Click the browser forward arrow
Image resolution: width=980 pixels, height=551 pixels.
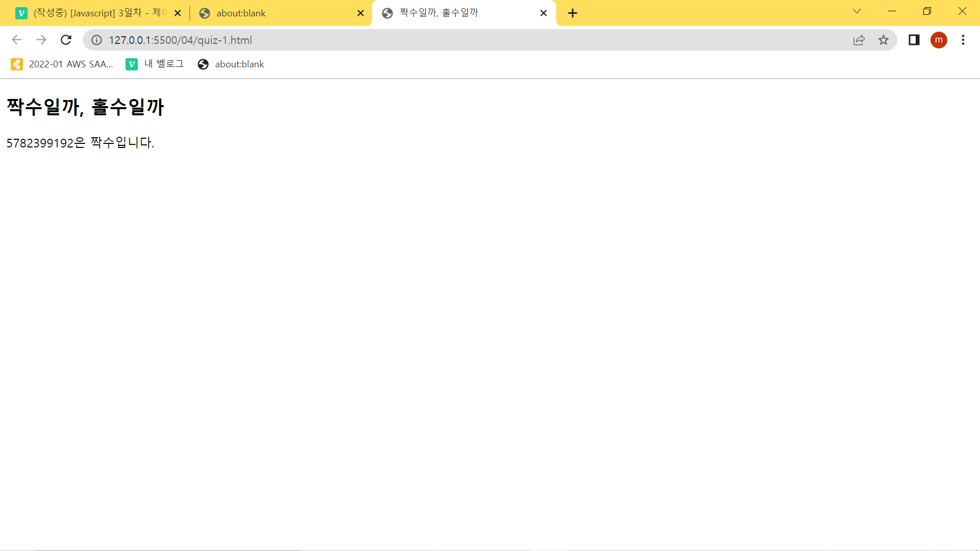pyautogui.click(x=41, y=40)
